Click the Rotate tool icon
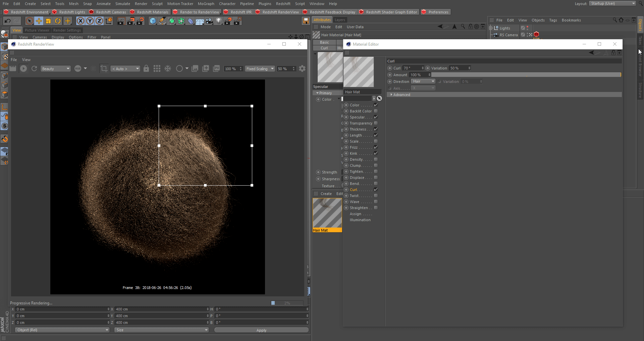This screenshot has width=644, height=341. click(x=58, y=21)
